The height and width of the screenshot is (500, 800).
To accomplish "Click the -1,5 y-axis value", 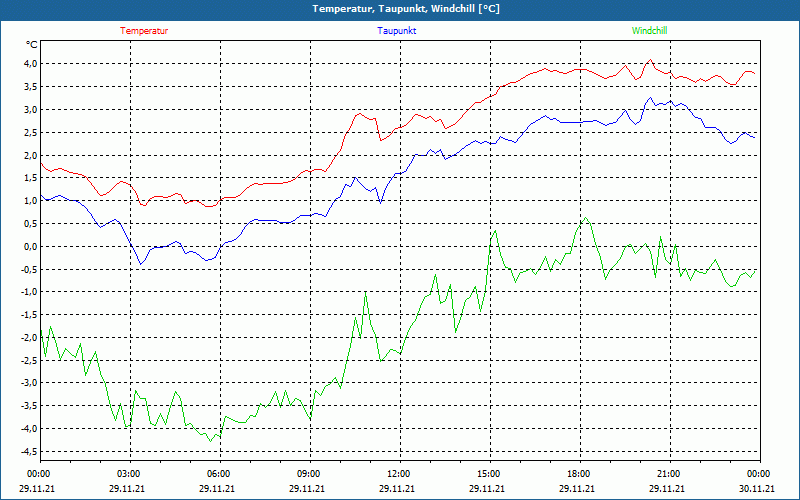I will (x=29, y=315).
